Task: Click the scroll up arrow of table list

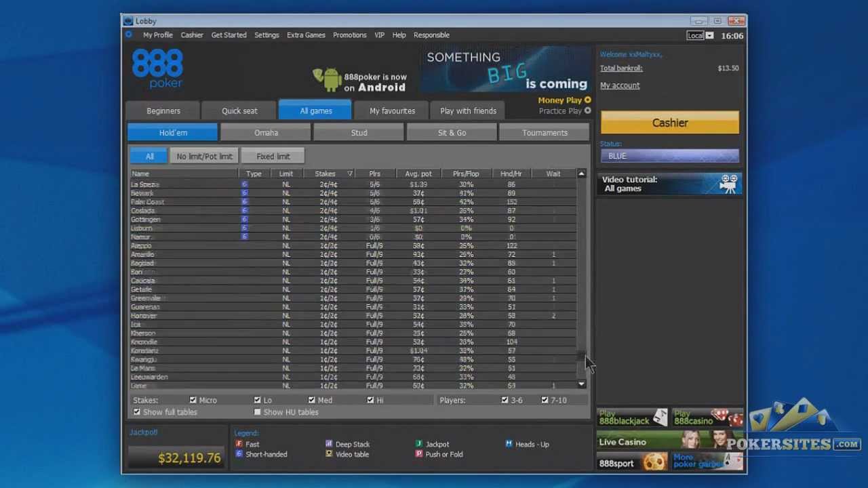Action: click(x=581, y=174)
